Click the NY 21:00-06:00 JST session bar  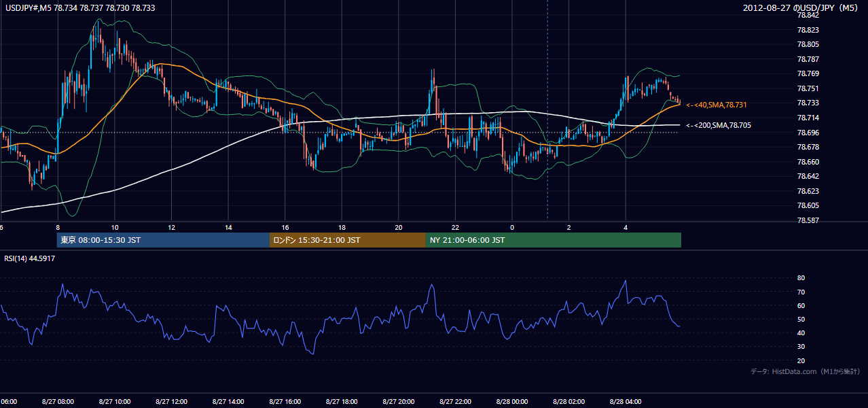(554, 240)
